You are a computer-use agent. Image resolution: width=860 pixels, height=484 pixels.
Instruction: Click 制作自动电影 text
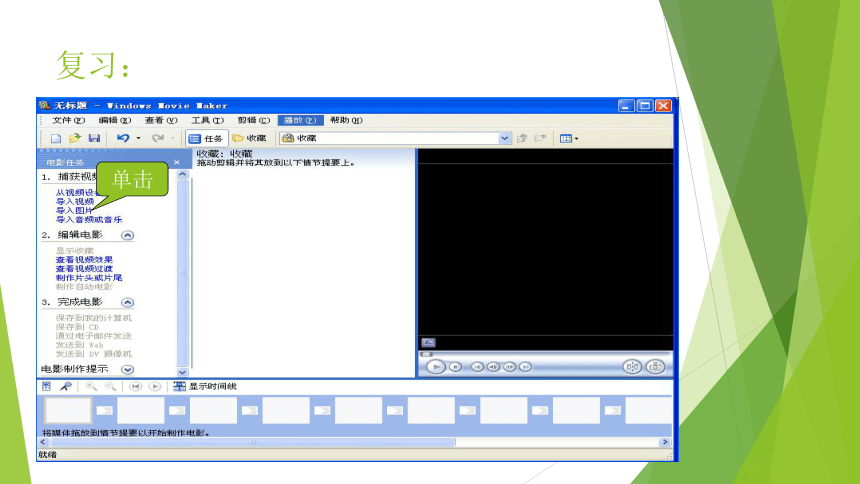[84, 286]
